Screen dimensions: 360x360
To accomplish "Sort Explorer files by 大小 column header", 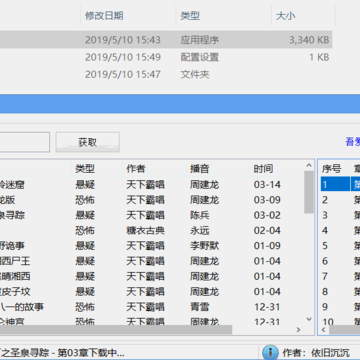I will click(x=286, y=16).
